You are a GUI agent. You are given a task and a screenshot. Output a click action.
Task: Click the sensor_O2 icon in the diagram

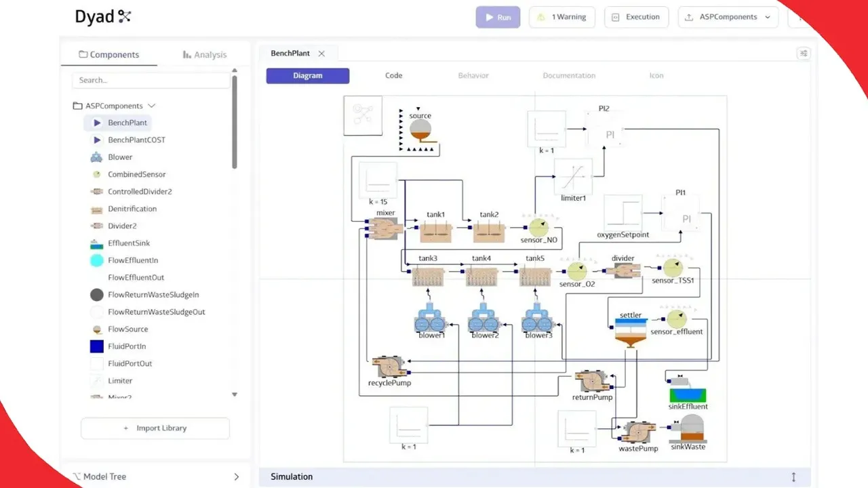point(576,271)
